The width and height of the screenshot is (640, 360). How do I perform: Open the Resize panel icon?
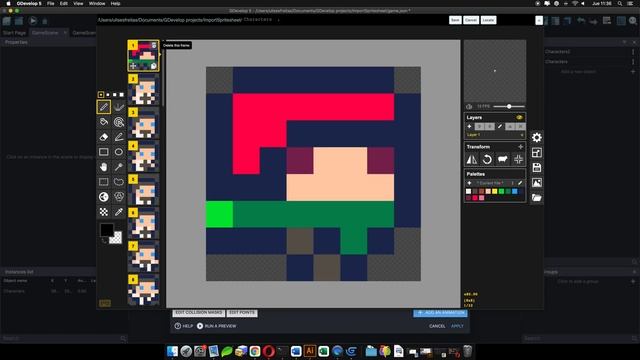coord(537,153)
